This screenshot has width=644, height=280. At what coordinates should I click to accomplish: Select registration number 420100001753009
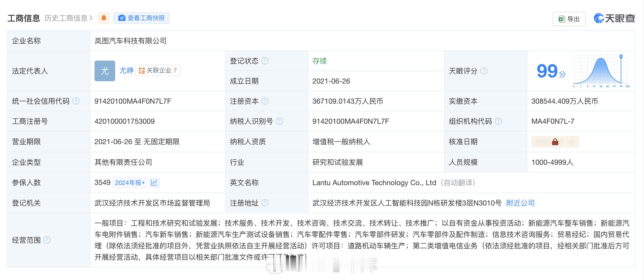(124, 121)
